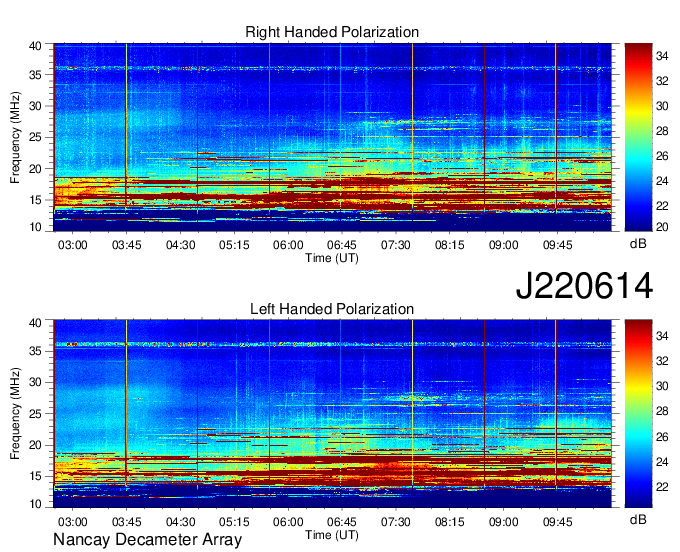This screenshot has width=680, height=552.
Task: Click the Right Handed panel color bar
Action: 638,137
